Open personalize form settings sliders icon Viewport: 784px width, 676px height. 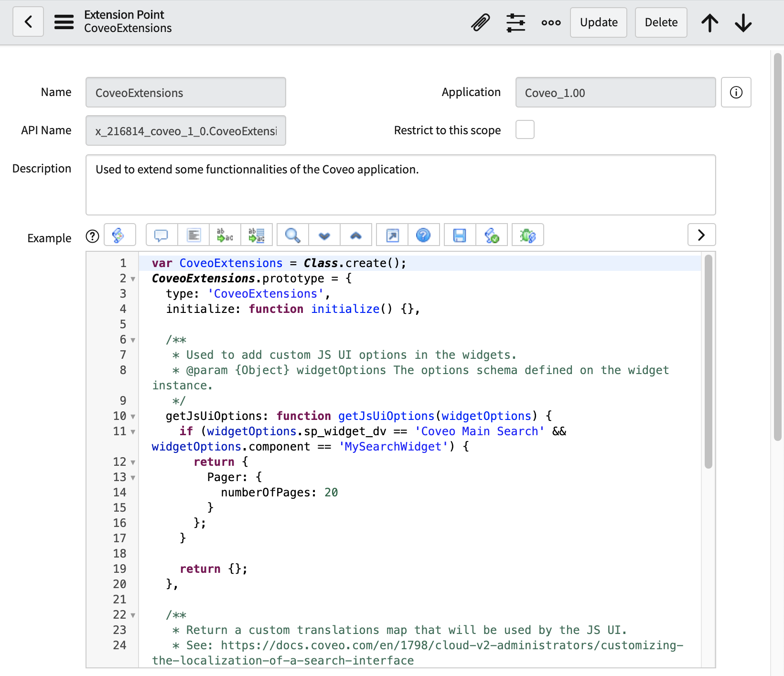(516, 22)
